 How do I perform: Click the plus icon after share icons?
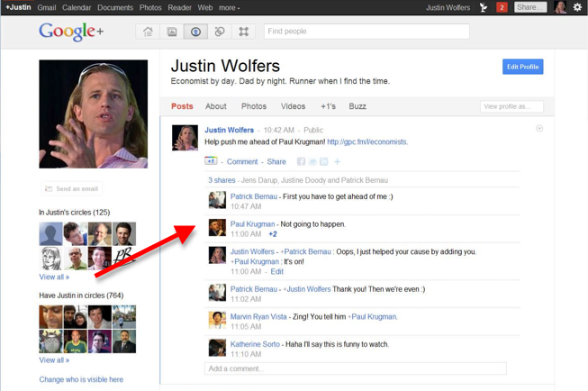coord(337,162)
